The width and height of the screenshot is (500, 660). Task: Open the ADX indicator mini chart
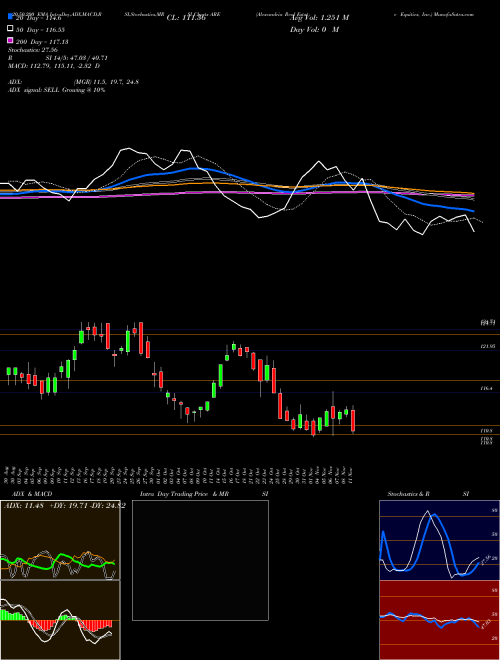(x=60, y=540)
